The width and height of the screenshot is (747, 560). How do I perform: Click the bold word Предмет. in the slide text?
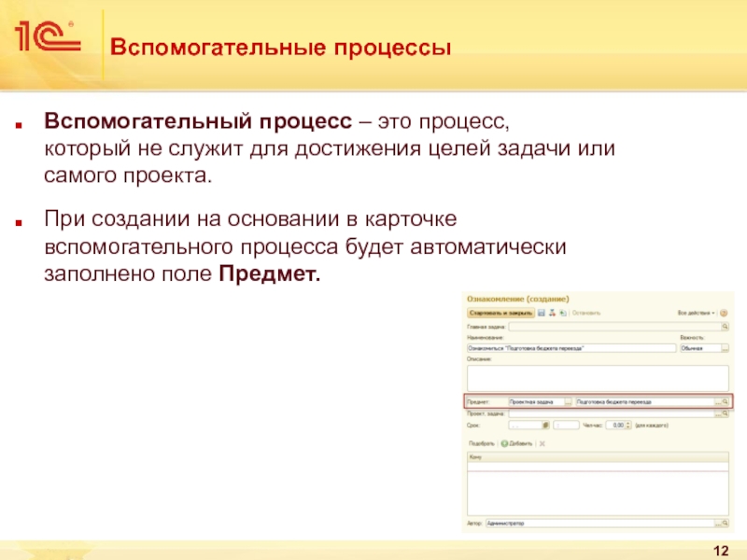(x=270, y=273)
